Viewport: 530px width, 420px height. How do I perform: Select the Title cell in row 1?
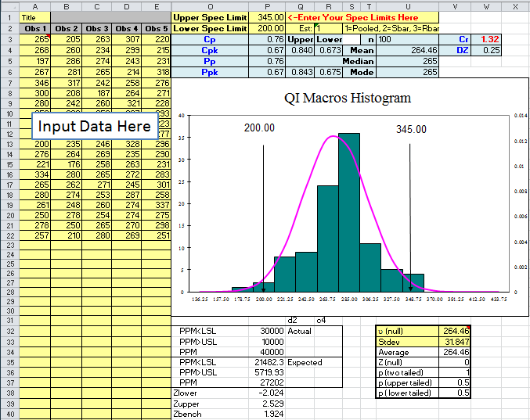click(34, 17)
